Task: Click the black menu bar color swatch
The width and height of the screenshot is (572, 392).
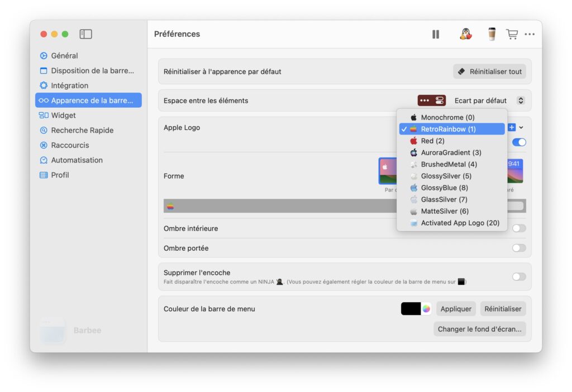Action: pos(411,309)
